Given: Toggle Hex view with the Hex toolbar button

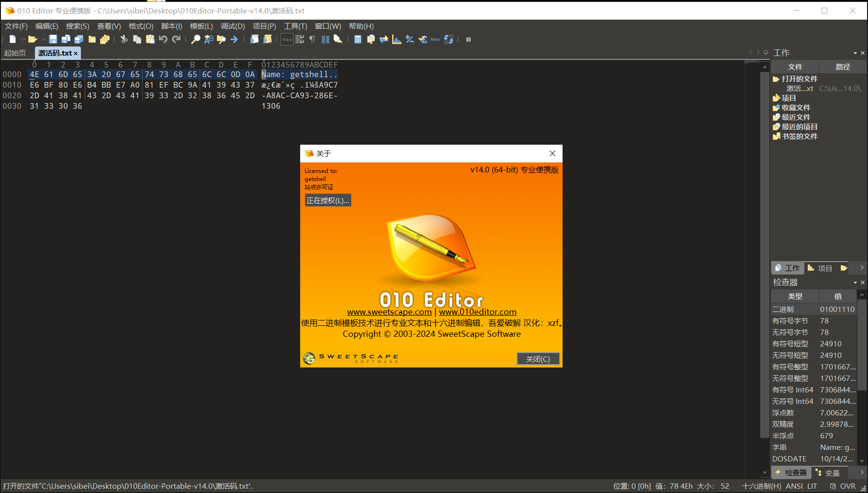Looking at the screenshot, I should click(286, 39).
